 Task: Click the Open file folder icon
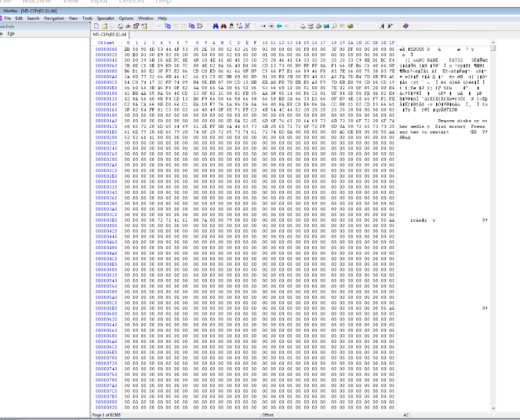(x=104, y=26)
